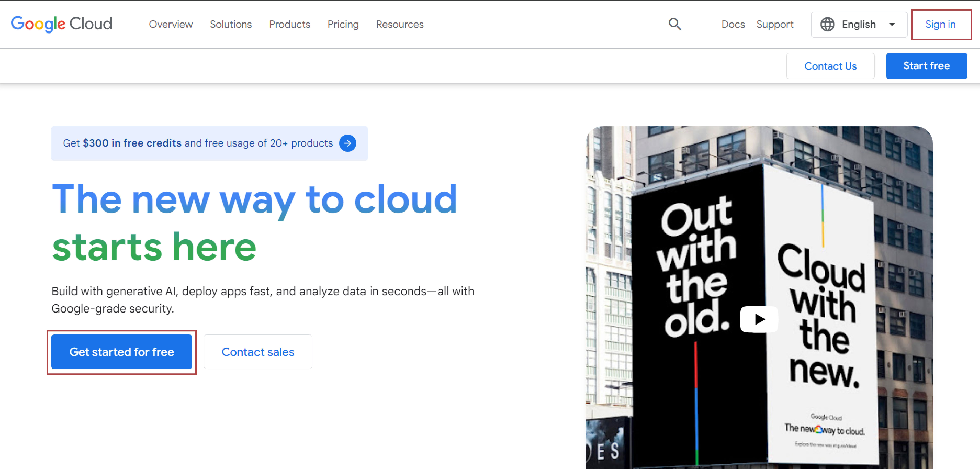980x469 pixels.
Task: Click the Google Cloud logo
Action: point(61,24)
